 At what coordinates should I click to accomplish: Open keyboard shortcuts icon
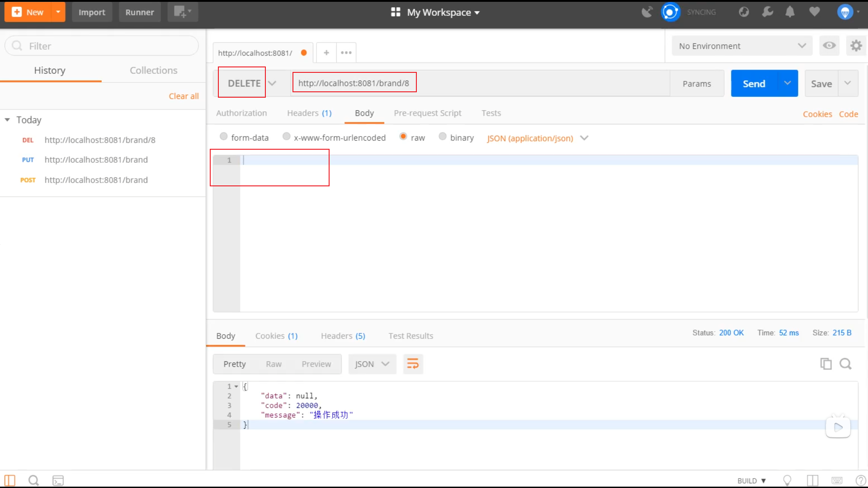pyautogui.click(x=837, y=480)
